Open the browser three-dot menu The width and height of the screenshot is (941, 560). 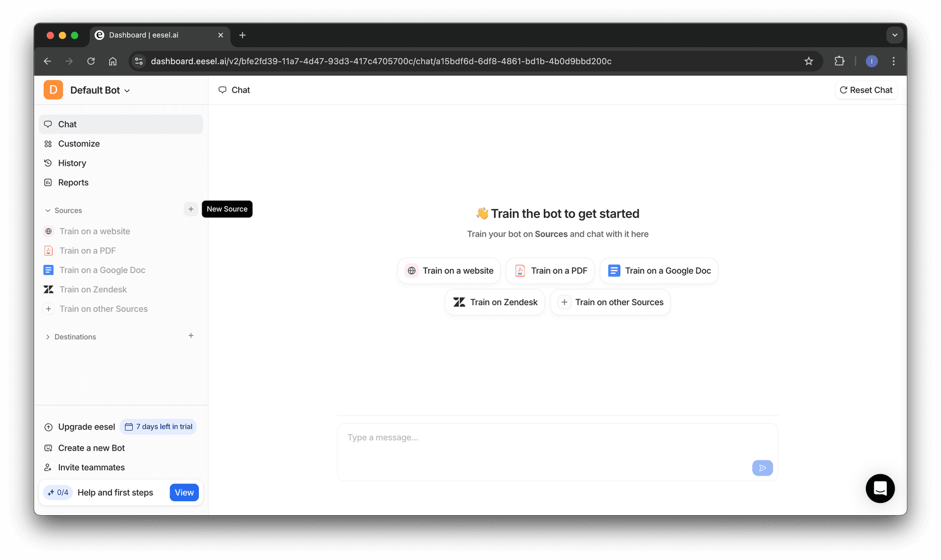click(x=894, y=62)
